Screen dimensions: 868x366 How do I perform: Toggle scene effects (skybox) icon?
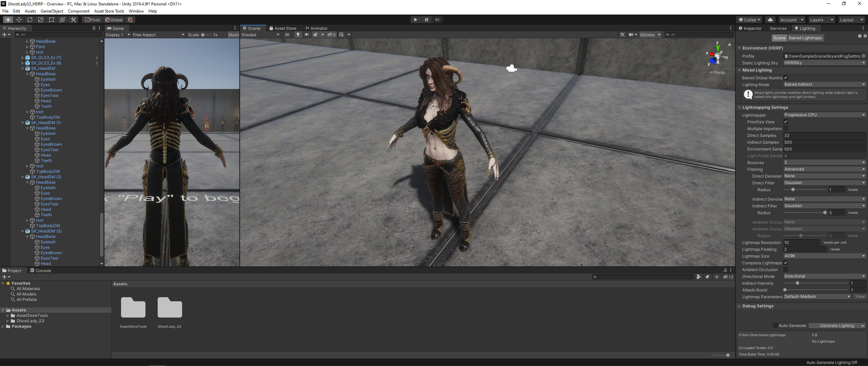(x=315, y=35)
